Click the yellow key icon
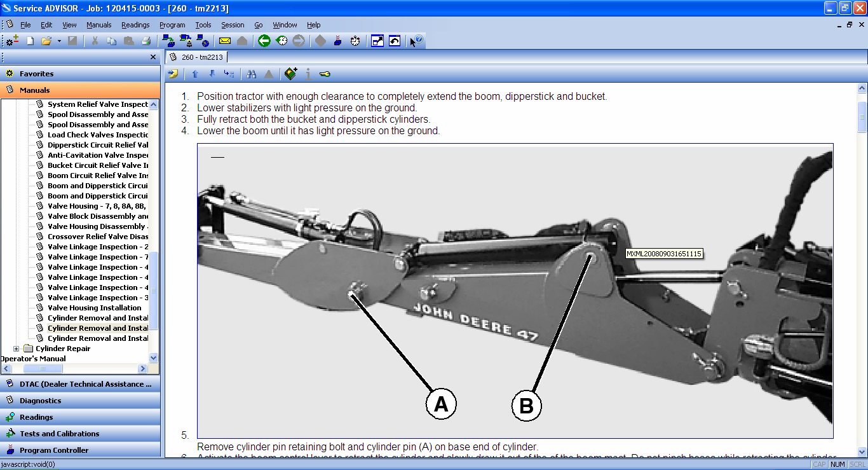868x470 pixels. coord(325,74)
